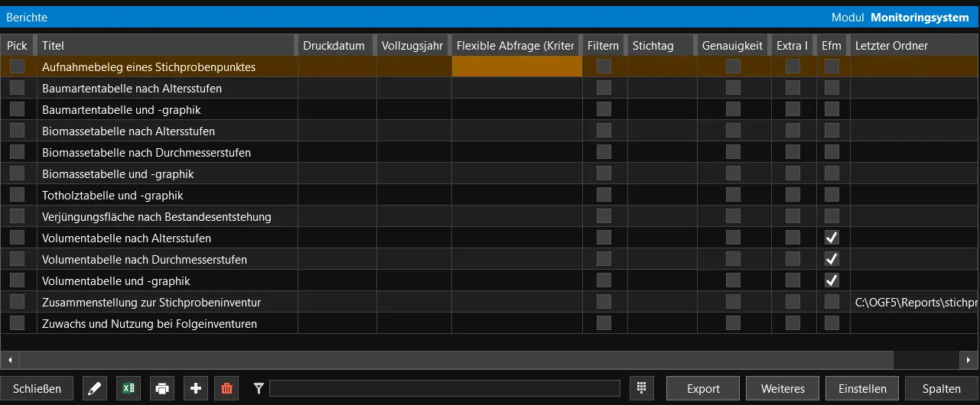Export the list with the Excel icon
980x405 pixels.
129,389
